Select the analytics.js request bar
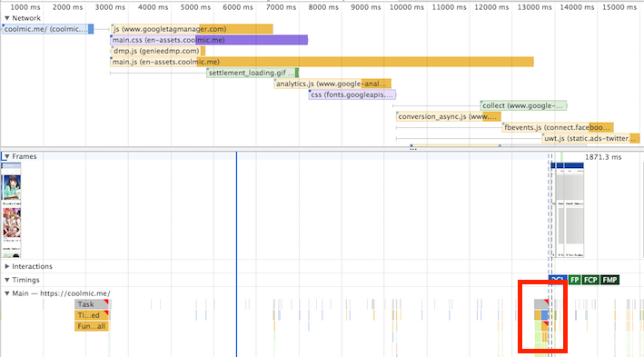Image resolution: width=644 pixels, height=357 pixels. coord(332,84)
